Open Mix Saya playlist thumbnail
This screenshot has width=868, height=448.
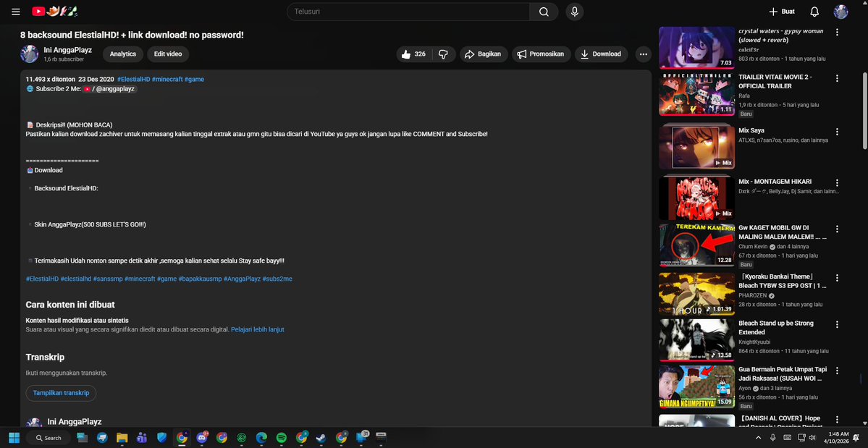(x=696, y=148)
